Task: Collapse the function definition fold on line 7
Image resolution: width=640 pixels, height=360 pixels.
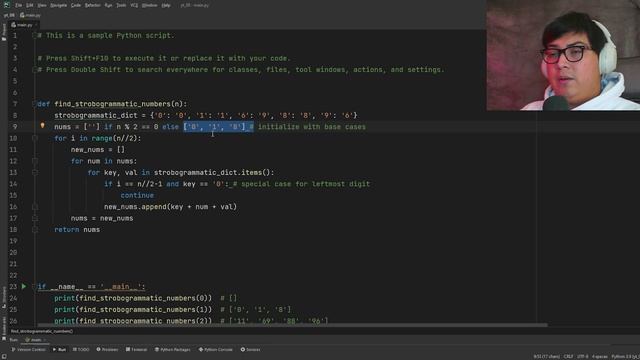Action: coord(35,104)
